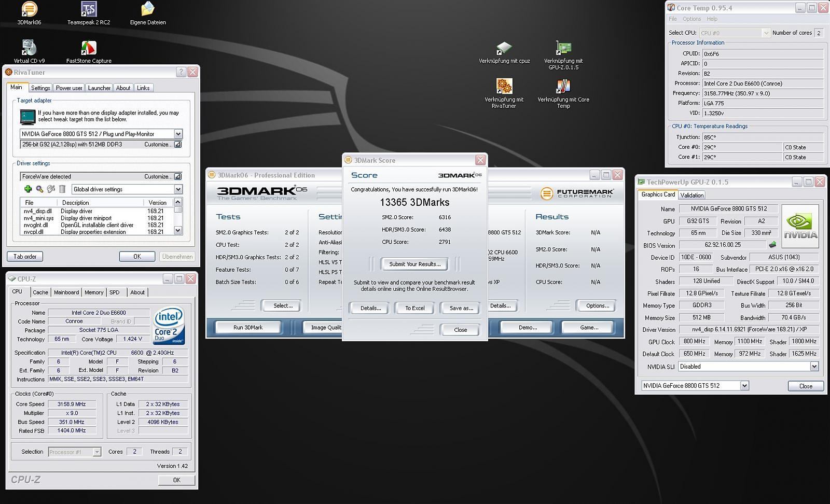Click the green plus add icon in RivaTuner
The width and height of the screenshot is (830, 504).
click(28, 189)
